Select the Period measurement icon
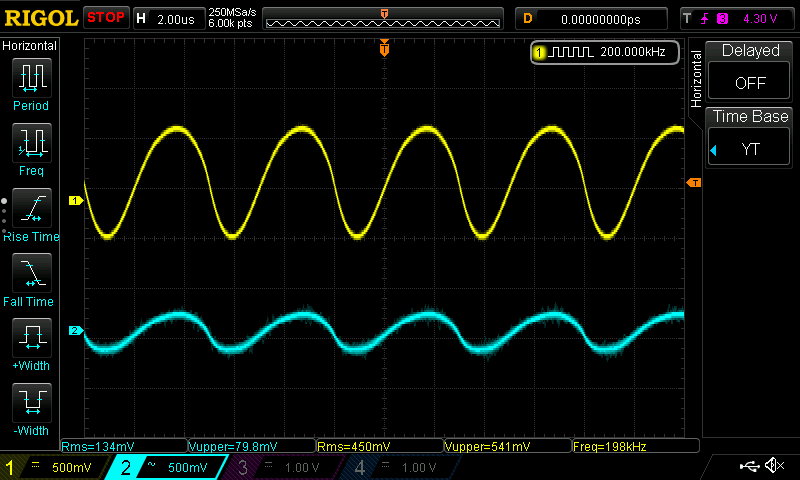The image size is (800, 480). tap(32, 78)
